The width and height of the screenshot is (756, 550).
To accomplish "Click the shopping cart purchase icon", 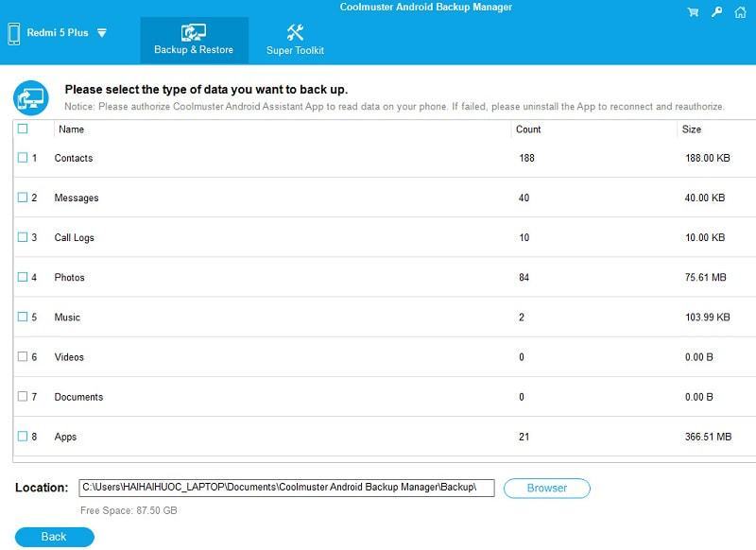I will 694,12.
